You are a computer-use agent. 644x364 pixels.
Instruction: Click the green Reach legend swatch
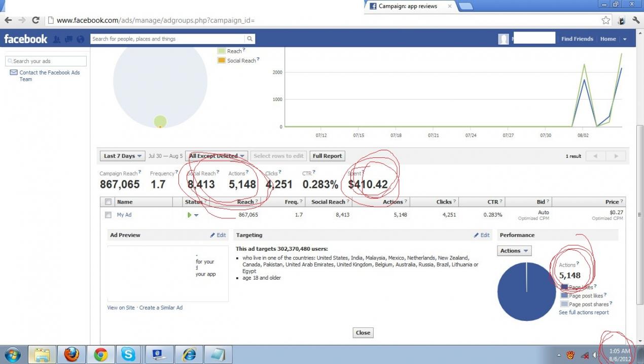221,51
